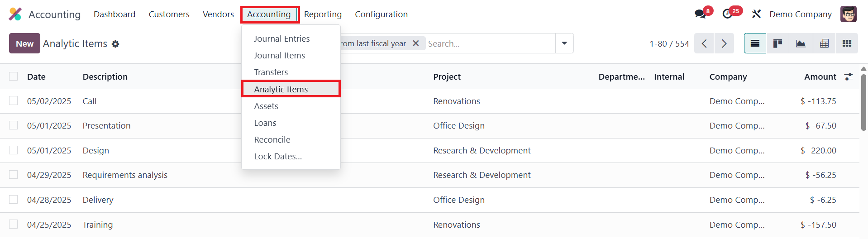
Task: Go to the next page of records
Action: [724, 43]
